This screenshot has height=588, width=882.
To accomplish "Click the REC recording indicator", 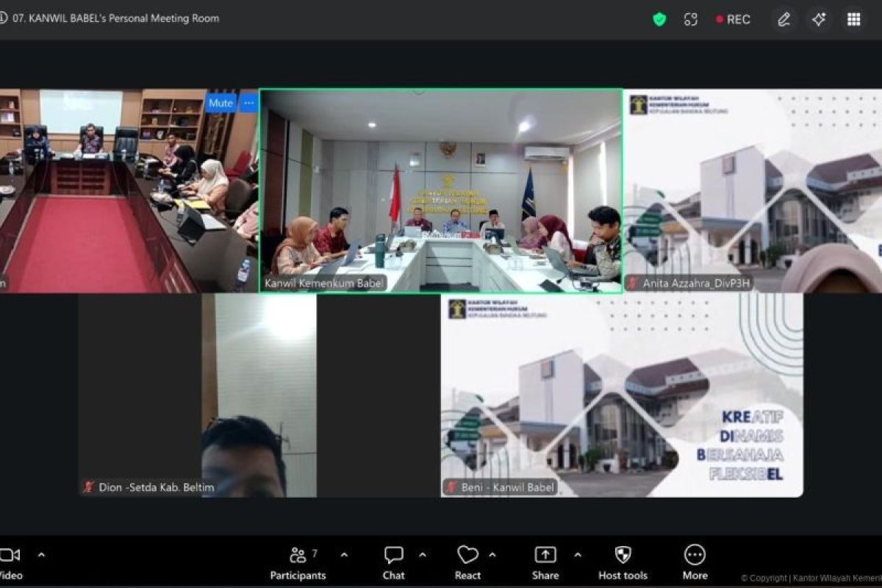I will [733, 20].
